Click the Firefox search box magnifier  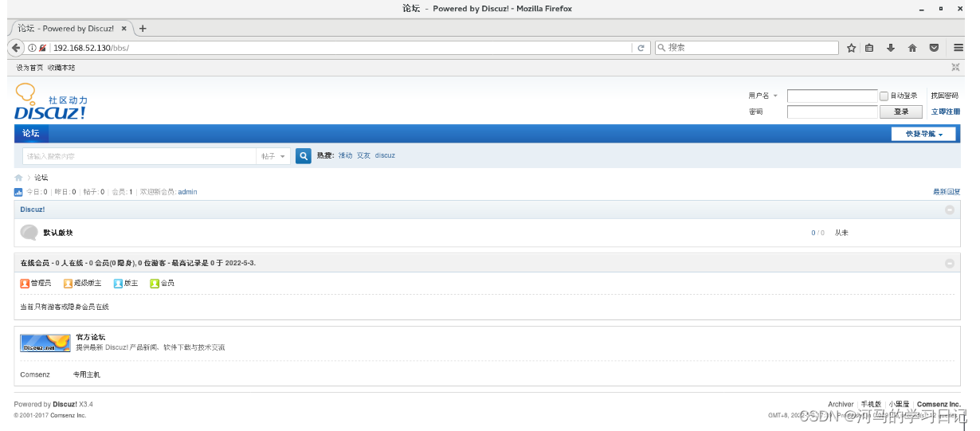661,48
